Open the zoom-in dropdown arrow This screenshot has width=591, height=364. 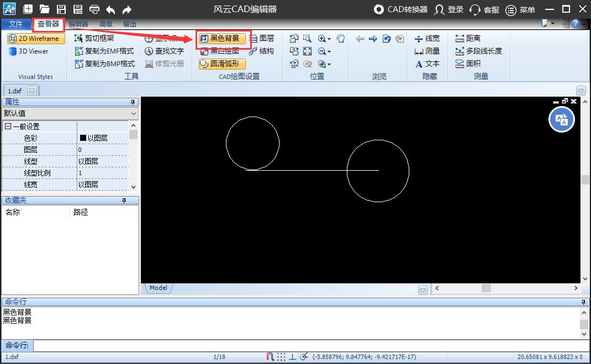(x=329, y=39)
